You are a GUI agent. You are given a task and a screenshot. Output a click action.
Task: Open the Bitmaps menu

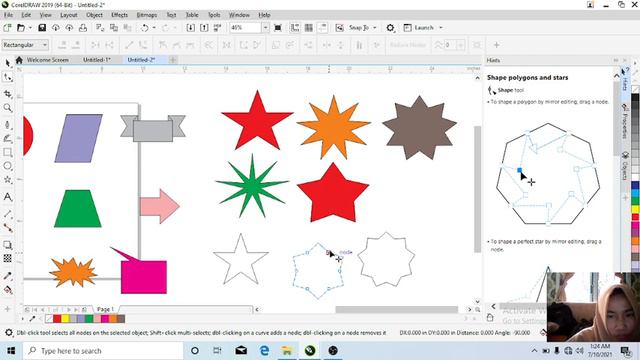click(x=147, y=15)
